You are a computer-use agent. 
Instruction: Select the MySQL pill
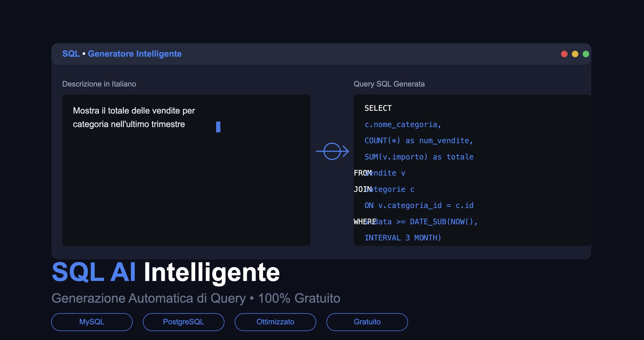click(92, 322)
